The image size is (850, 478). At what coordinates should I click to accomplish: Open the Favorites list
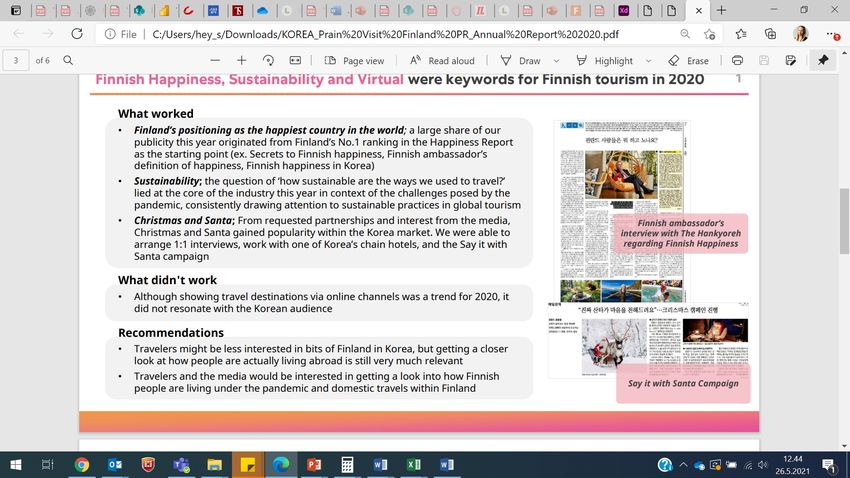(x=741, y=34)
